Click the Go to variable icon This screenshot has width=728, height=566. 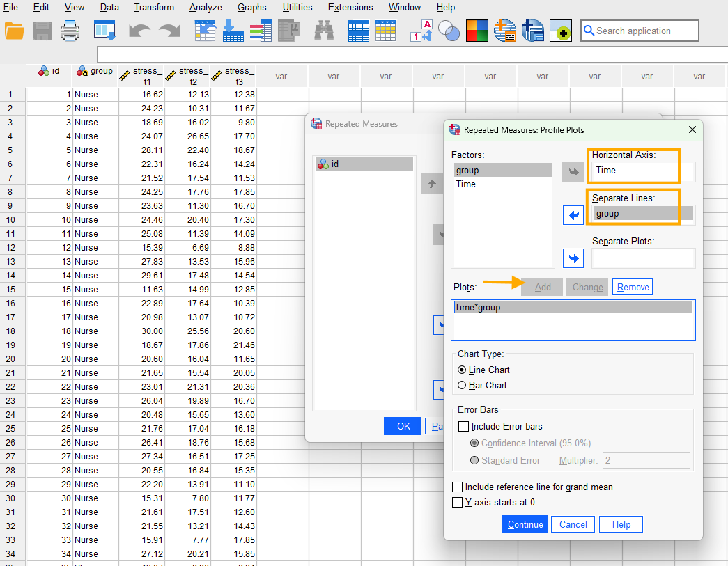pos(233,31)
